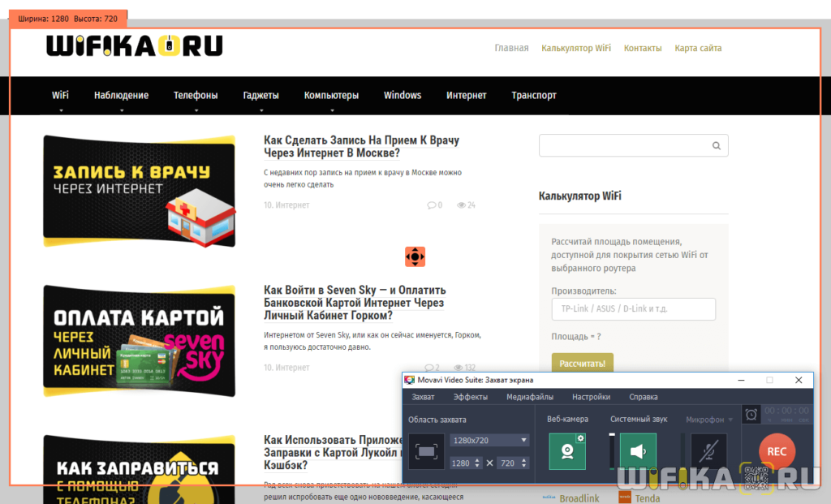Click the Рассчитать! button
Image resolution: width=831 pixels, height=504 pixels.
(583, 364)
